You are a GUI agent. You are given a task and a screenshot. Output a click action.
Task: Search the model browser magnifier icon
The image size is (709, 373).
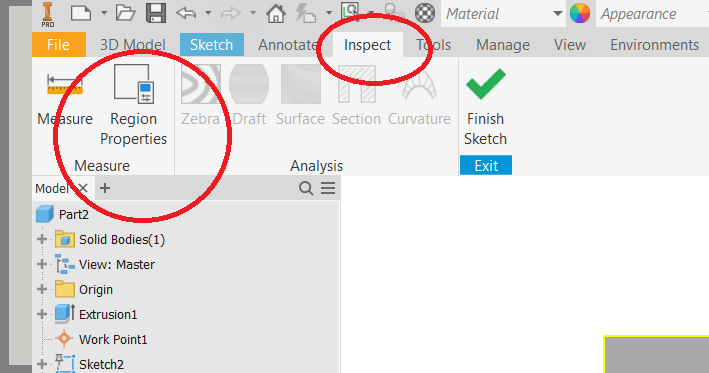coord(306,188)
